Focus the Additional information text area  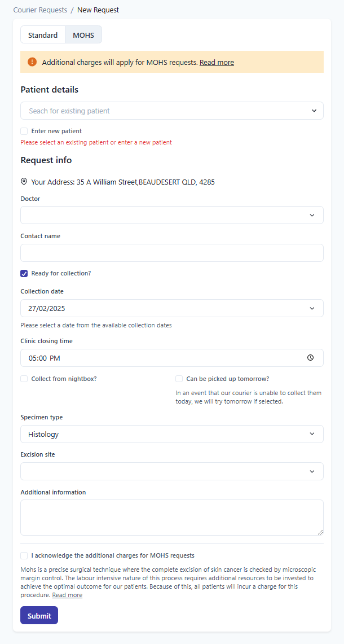point(172,517)
